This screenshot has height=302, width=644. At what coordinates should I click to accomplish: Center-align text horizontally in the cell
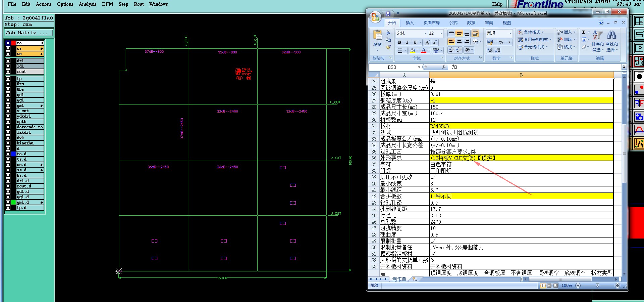(x=459, y=42)
